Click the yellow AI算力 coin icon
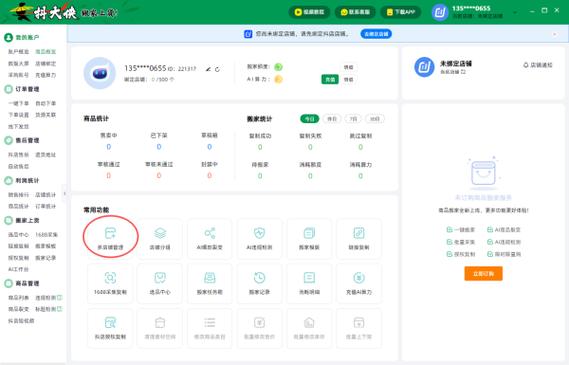This screenshot has width=569, height=365. (278, 79)
